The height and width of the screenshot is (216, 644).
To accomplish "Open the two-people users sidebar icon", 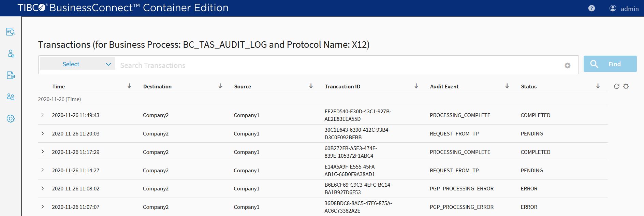I will coord(11,97).
